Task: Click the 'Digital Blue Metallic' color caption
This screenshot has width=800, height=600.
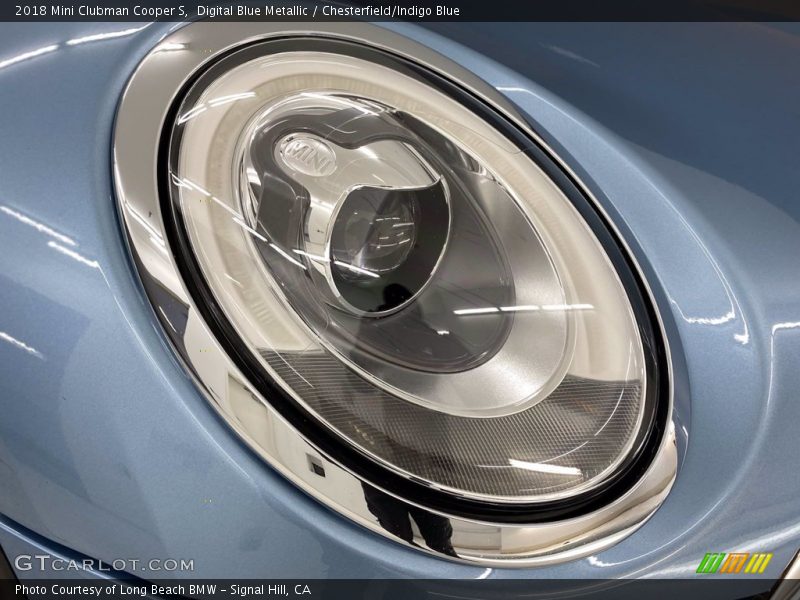Action: (252, 11)
